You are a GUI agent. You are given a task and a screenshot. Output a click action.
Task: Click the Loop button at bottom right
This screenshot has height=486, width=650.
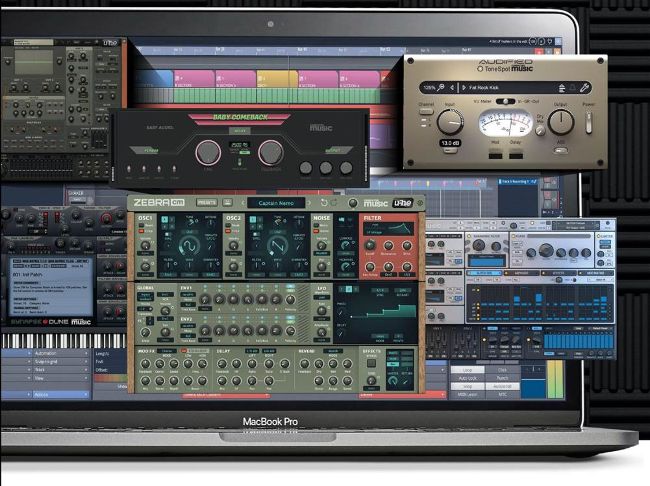coord(467,370)
